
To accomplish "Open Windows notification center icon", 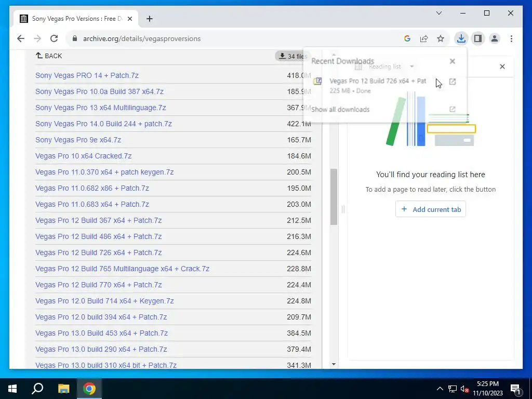I will [516, 389].
